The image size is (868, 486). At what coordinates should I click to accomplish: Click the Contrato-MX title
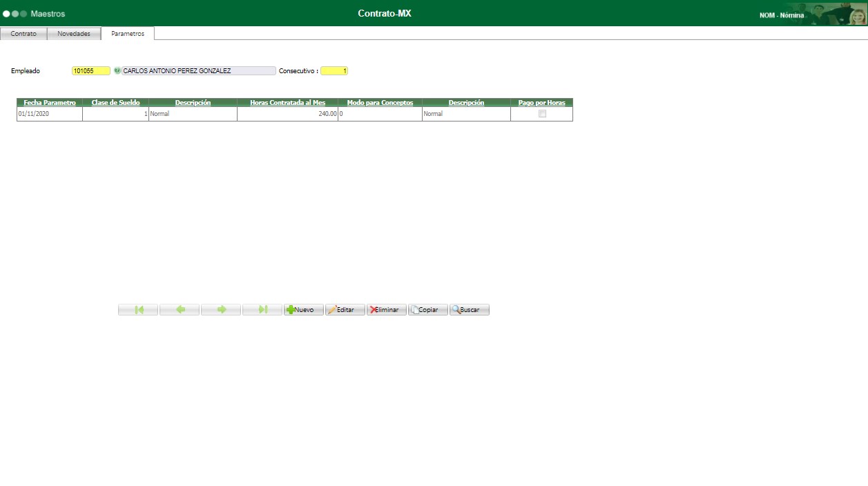[x=385, y=13]
